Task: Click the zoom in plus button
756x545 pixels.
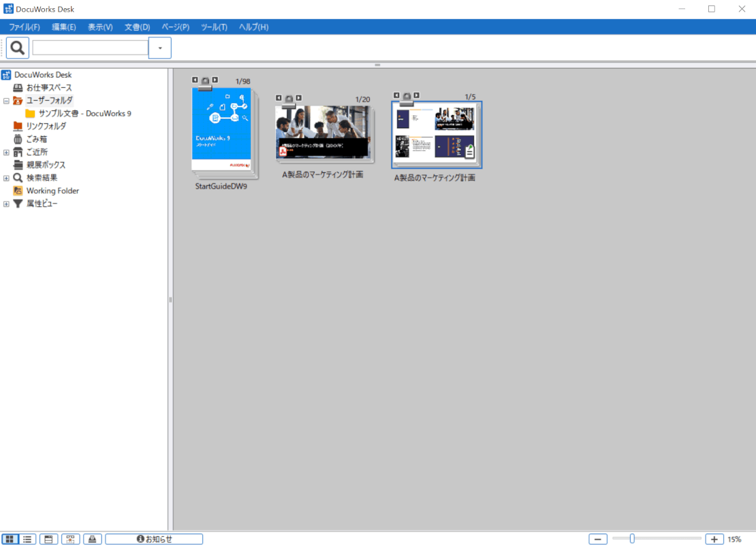Action: click(714, 539)
